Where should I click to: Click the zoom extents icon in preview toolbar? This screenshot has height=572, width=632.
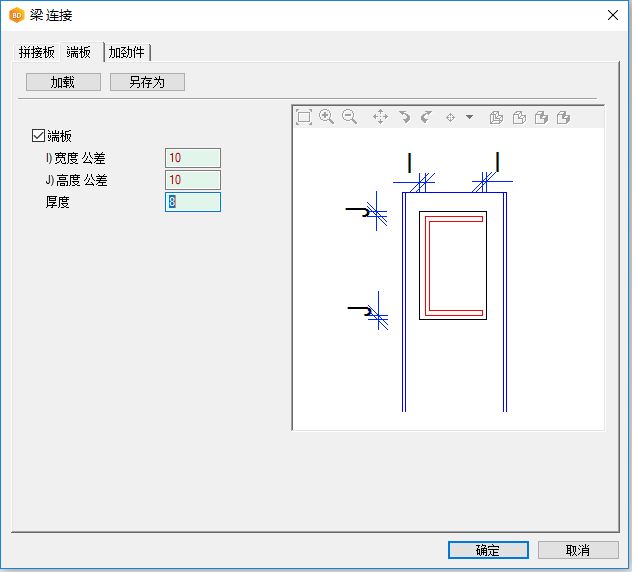304,117
